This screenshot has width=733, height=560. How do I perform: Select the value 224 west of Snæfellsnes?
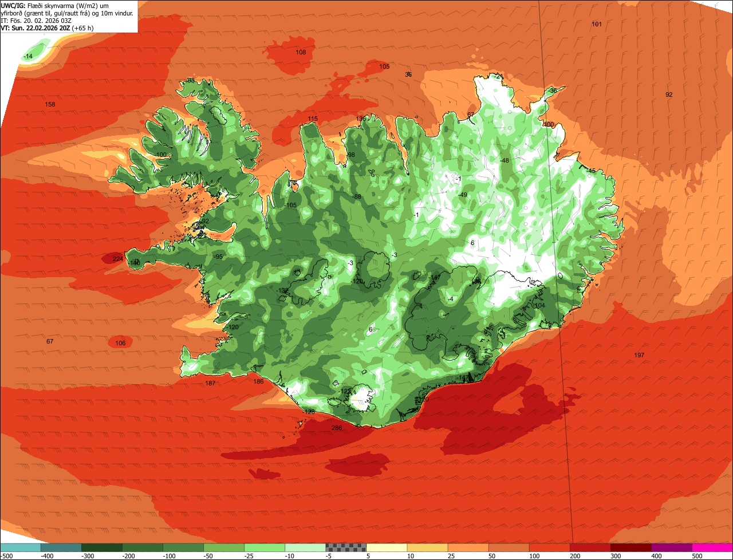click(x=118, y=259)
